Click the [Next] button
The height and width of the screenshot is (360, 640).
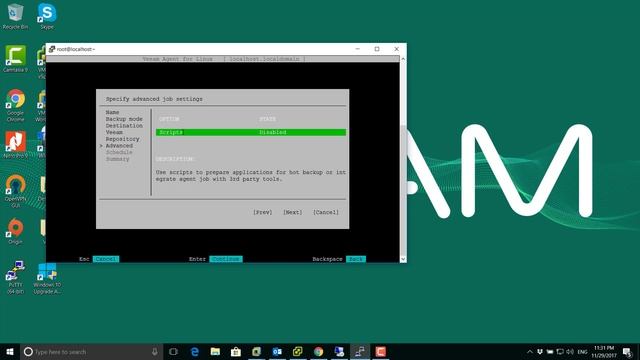pos(293,212)
